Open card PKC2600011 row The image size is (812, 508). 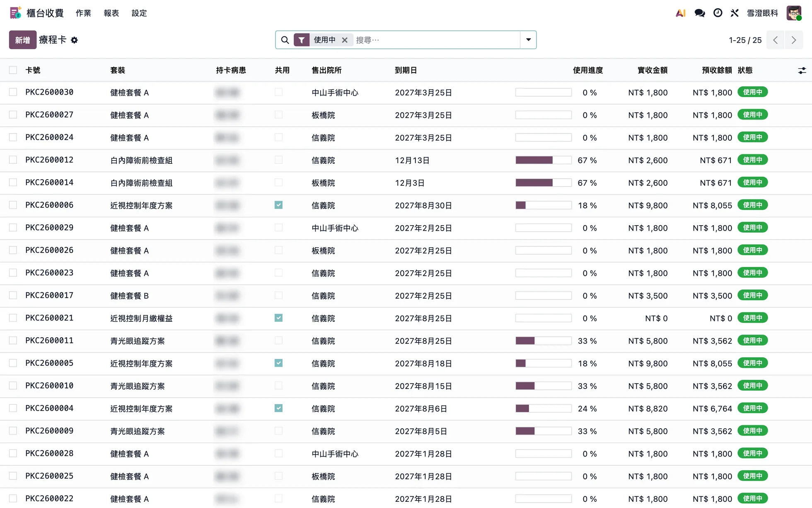coord(406,341)
